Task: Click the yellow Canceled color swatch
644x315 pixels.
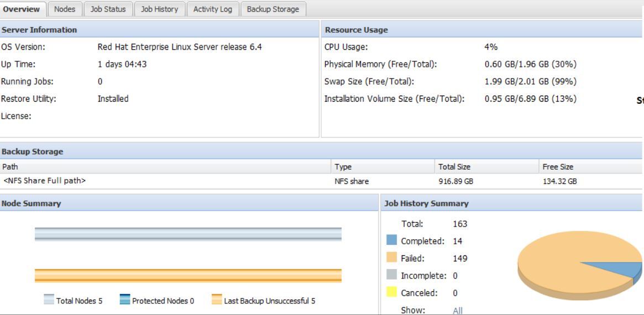Action: pyautogui.click(x=391, y=292)
